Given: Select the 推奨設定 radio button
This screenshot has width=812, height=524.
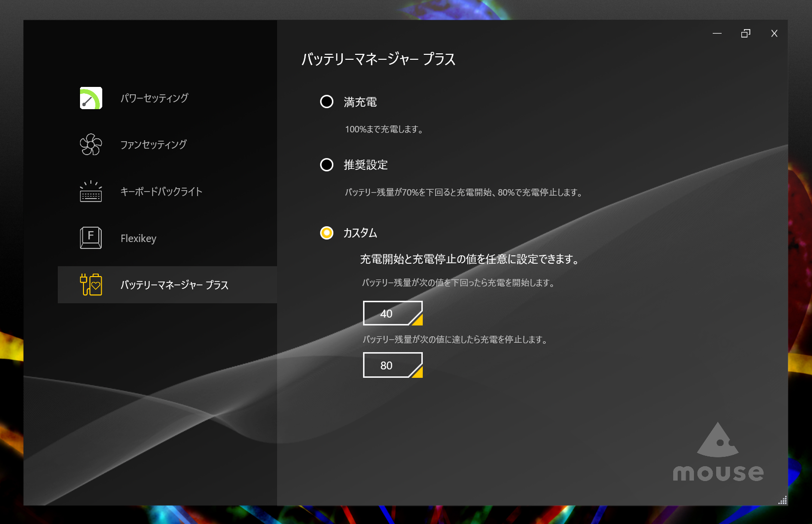Looking at the screenshot, I should pos(326,164).
